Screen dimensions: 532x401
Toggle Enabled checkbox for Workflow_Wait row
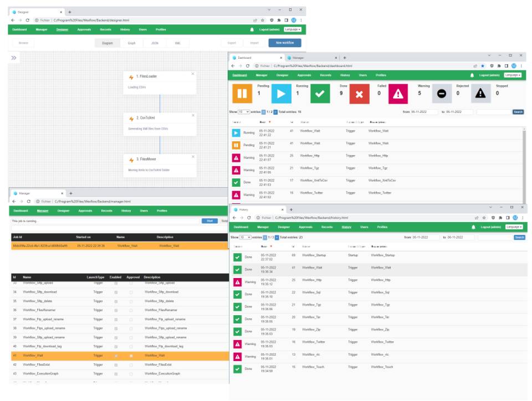tap(116, 356)
